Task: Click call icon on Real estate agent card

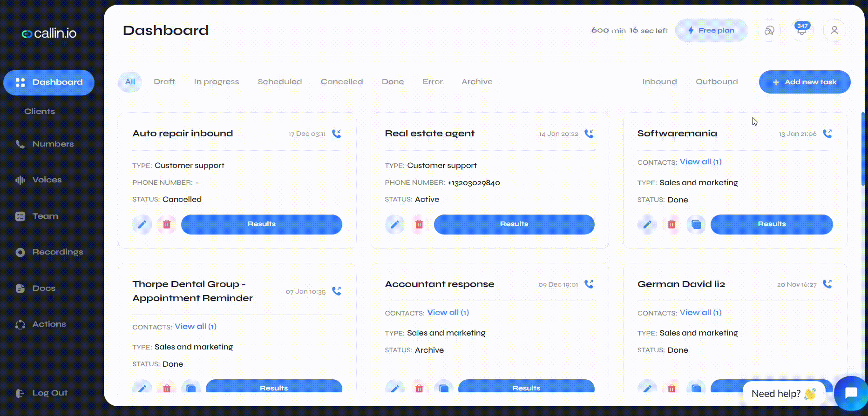Action: 589,134
